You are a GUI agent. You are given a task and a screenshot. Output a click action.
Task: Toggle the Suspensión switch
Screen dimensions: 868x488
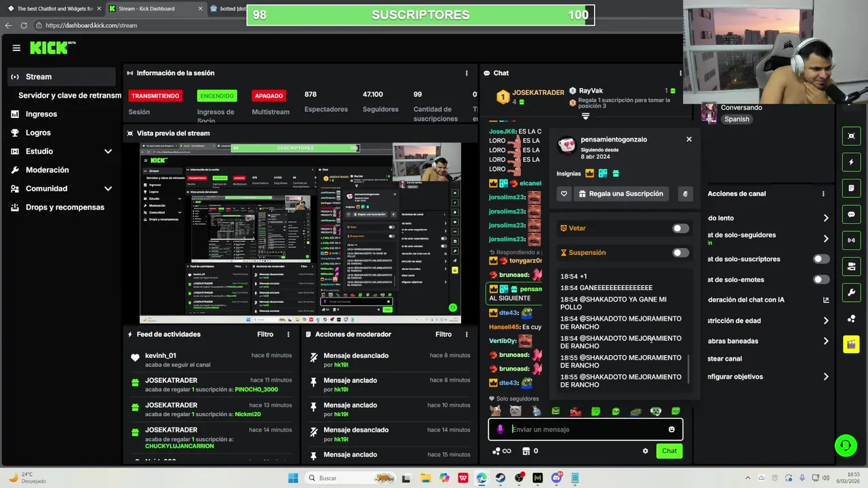pyautogui.click(x=680, y=253)
